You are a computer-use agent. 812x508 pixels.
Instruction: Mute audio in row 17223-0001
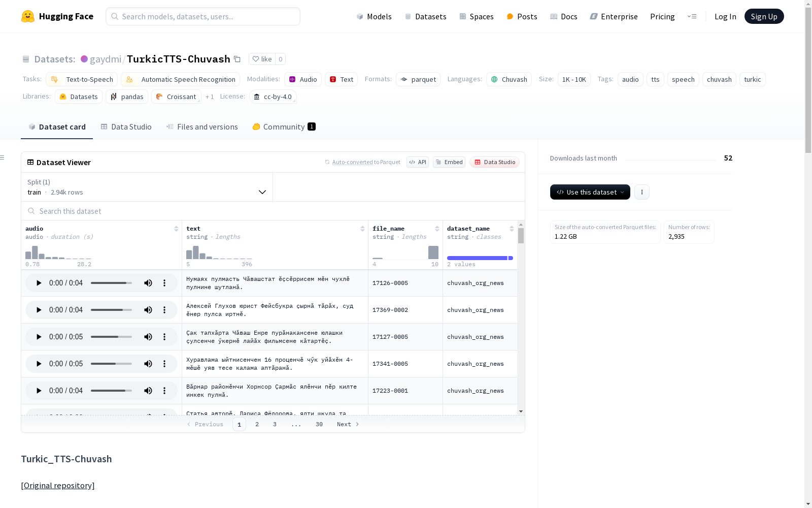pyautogui.click(x=148, y=391)
